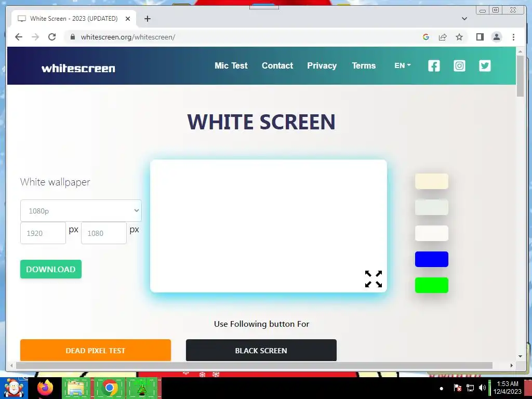Click the "White wallpaper" label

(55, 182)
